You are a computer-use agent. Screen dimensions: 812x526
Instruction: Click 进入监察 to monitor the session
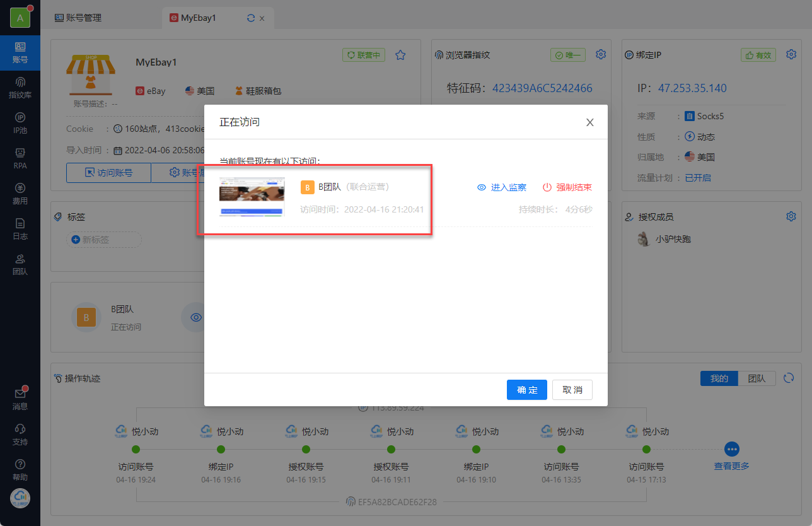[501, 187]
